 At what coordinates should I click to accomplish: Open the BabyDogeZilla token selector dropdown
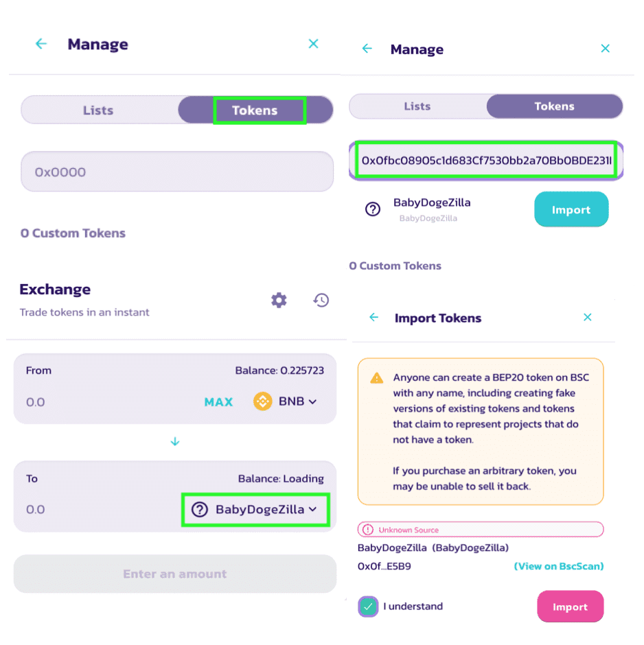pyautogui.click(x=255, y=509)
